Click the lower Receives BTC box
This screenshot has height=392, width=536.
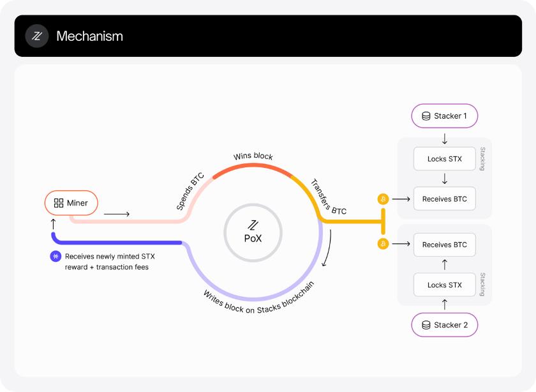click(445, 245)
